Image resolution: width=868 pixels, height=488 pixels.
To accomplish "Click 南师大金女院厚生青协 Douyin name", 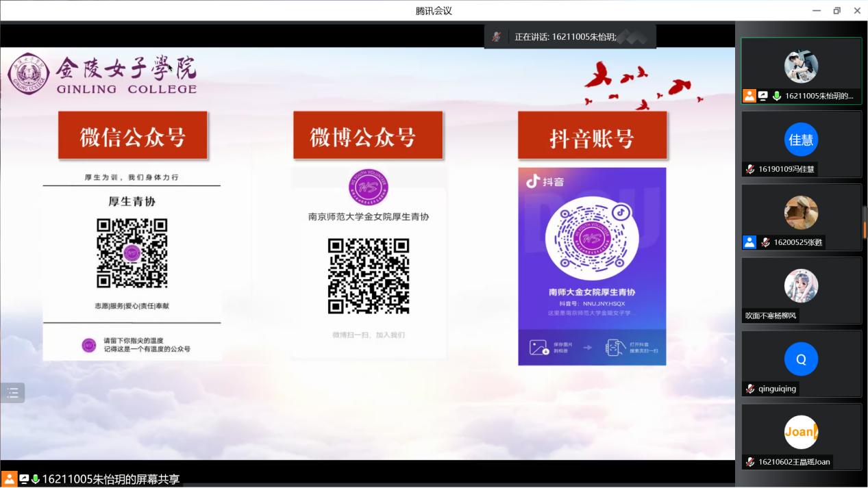I will click(x=592, y=292).
